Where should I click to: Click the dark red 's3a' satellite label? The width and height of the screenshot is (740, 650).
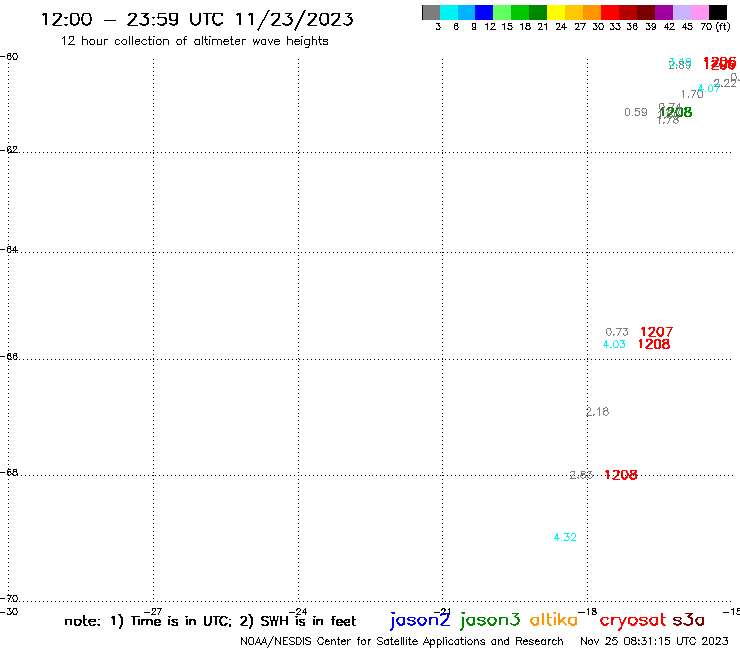[x=689, y=620]
